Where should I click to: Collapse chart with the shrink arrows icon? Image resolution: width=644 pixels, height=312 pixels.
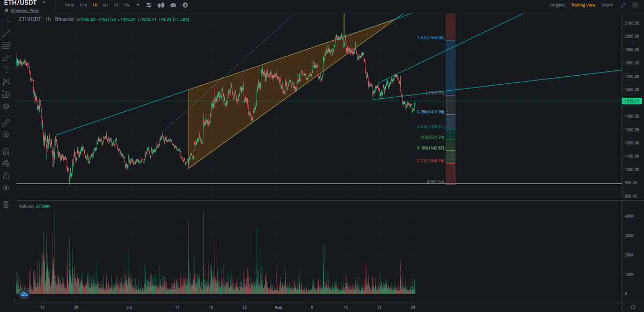point(623,5)
